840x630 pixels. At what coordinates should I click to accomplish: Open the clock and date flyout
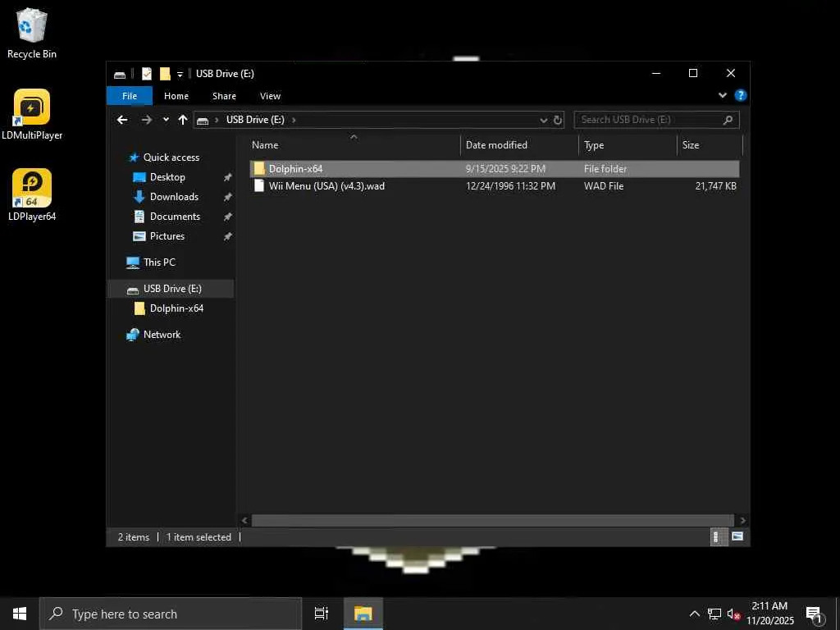click(x=769, y=614)
